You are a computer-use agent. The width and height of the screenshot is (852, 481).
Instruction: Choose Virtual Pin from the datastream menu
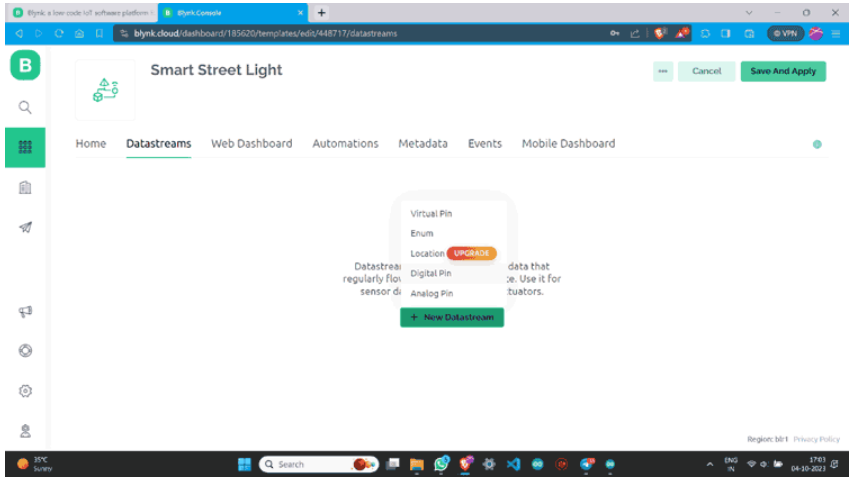(x=431, y=214)
